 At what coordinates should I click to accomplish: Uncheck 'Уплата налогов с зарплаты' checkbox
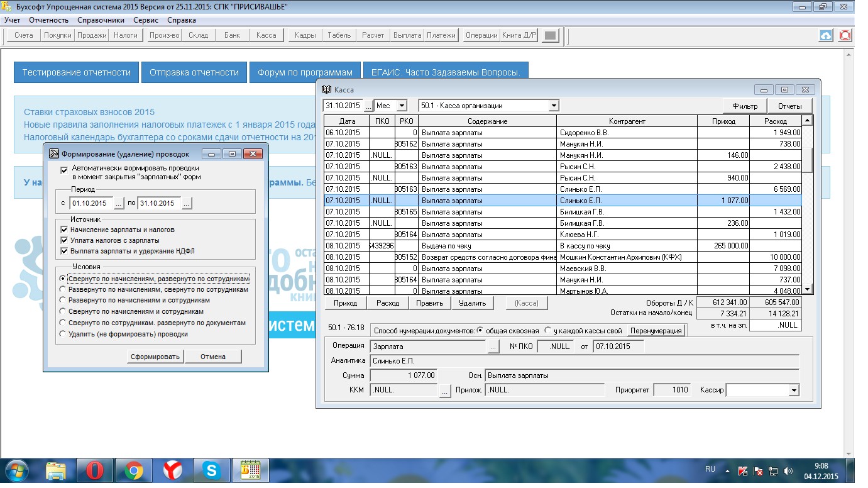coord(64,240)
